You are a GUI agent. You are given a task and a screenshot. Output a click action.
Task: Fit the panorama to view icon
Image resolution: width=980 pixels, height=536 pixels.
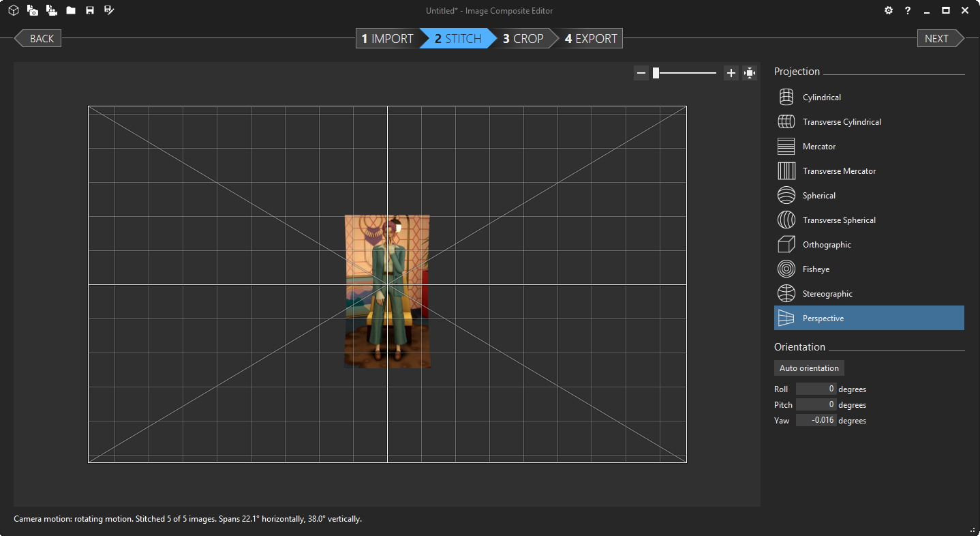[750, 73]
